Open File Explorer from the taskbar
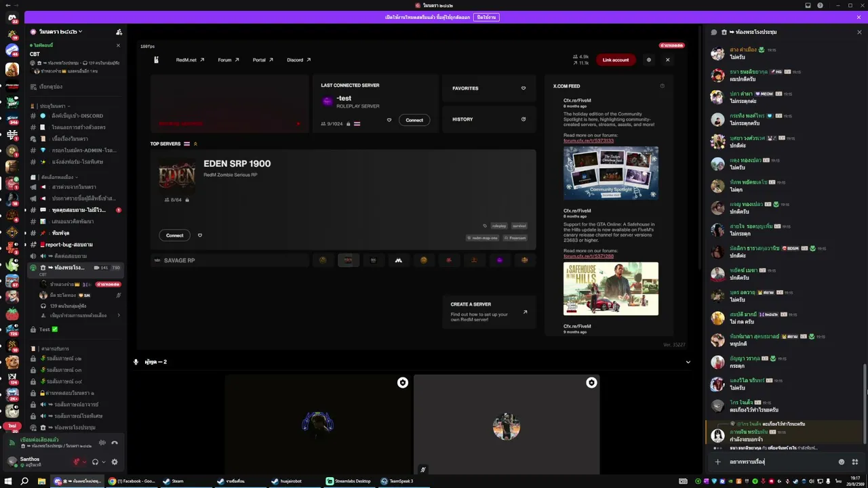This screenshot has height=488, width=868. (x=41, y=481)
